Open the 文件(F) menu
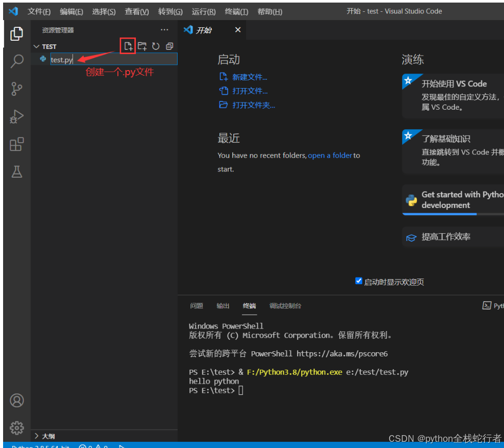Viewport: 504px width, 448px height. [x=39, y=12]
